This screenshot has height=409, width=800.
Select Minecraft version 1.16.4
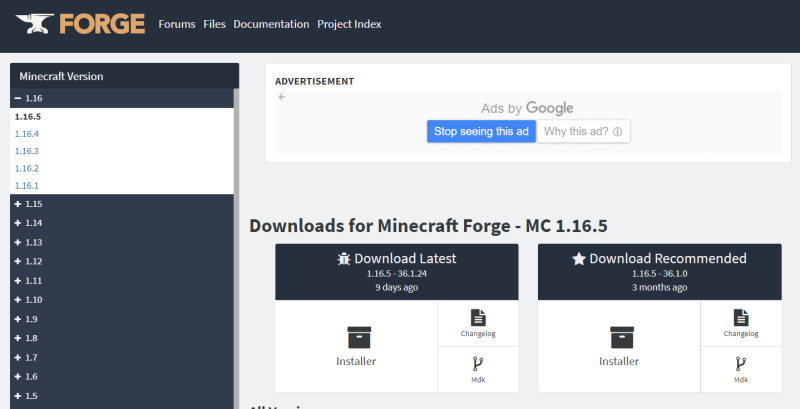point(27,134)
